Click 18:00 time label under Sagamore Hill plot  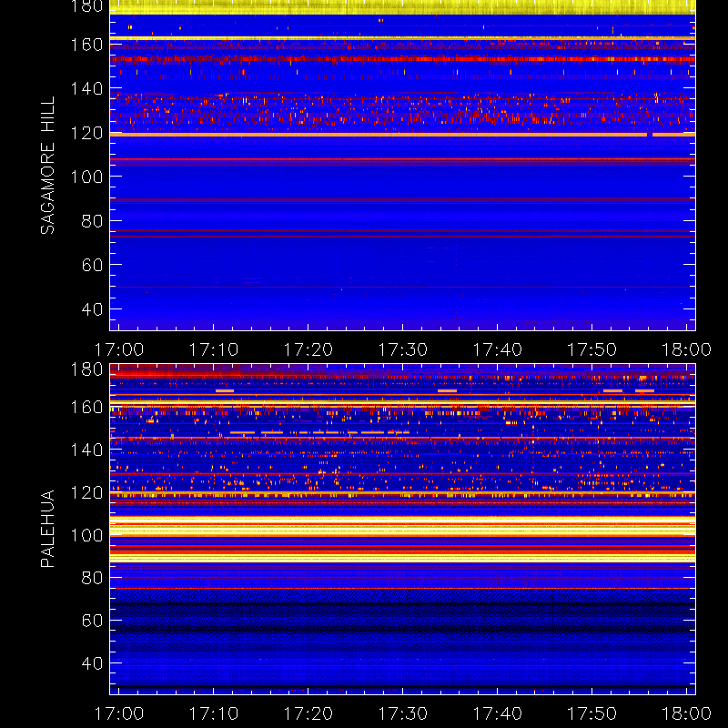(686, 349)
